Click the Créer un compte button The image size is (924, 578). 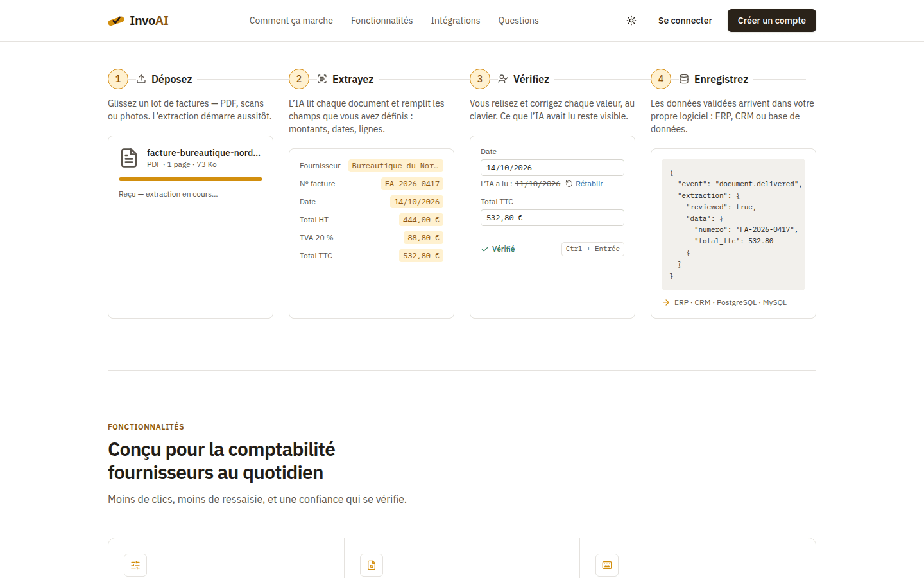tap(772, 21)
